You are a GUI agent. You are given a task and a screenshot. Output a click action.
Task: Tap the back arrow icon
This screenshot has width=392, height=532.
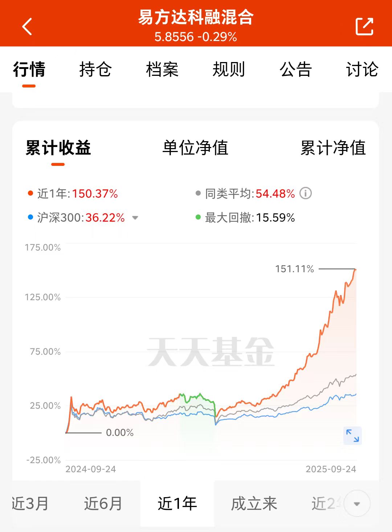coord(27,26)
